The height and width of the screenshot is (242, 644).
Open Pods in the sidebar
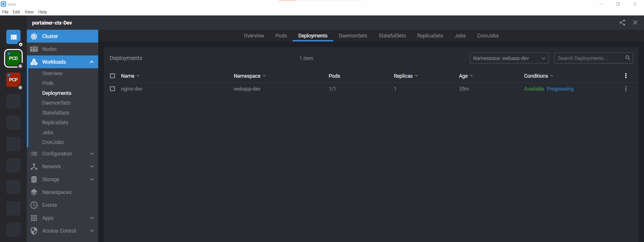(x=48, y=83)
